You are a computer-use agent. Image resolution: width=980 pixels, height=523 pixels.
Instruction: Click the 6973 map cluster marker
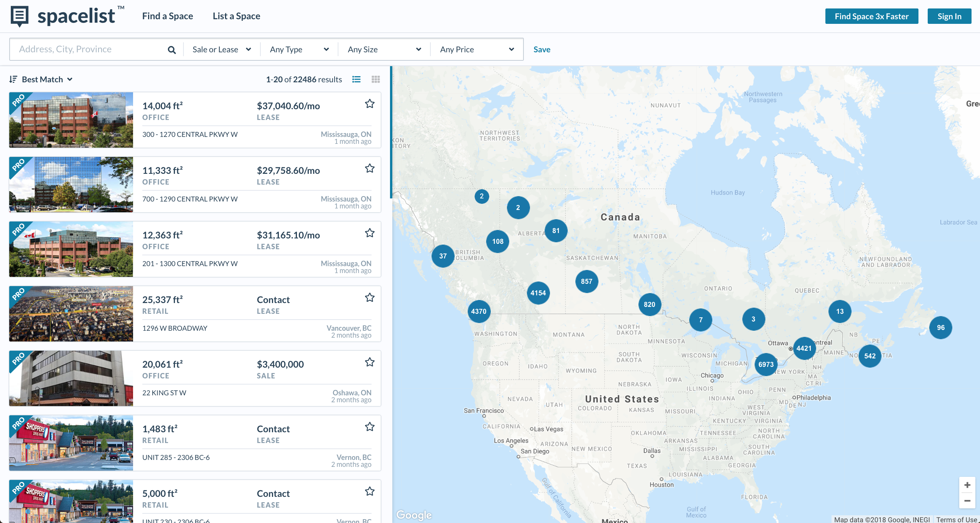pyautogui.click(x=766, y=364)
